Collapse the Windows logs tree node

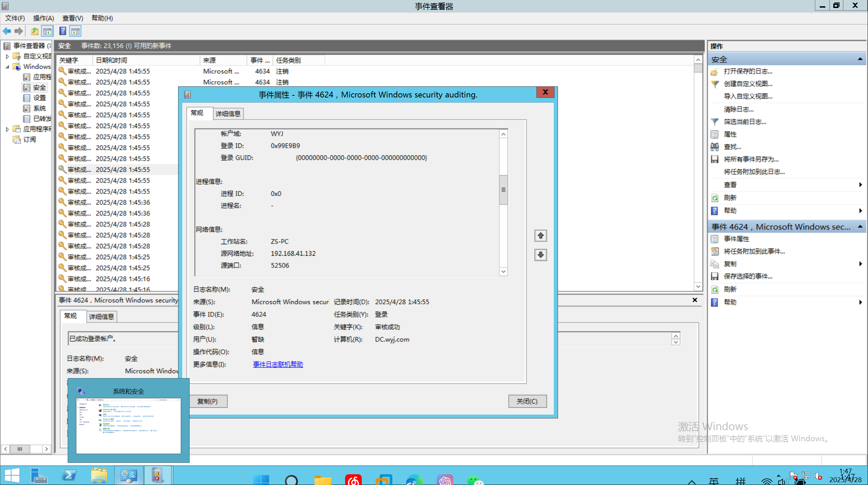coord(7,67)
